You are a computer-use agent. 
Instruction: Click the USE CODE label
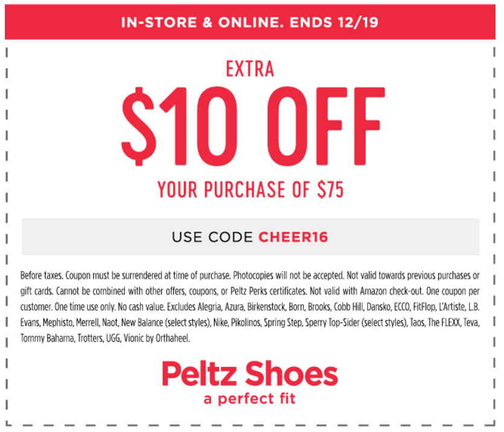pyautogui.click(x=212, y=237)
